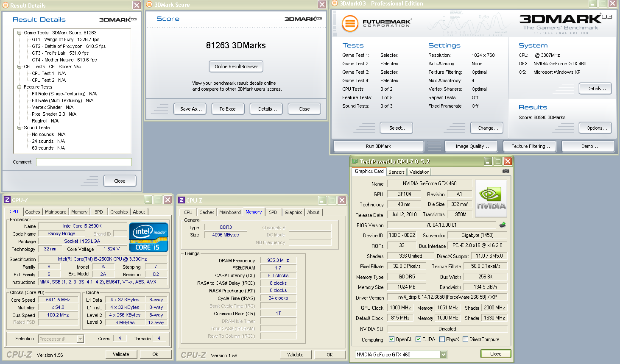Enable the PhysX checkbox in GPU-Z

tap(442, 339)
